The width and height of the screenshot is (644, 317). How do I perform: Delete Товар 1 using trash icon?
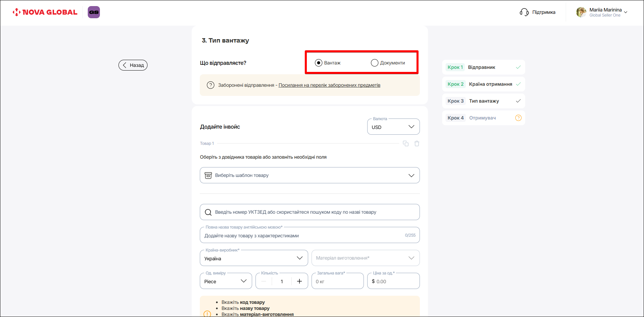(417, 143)
